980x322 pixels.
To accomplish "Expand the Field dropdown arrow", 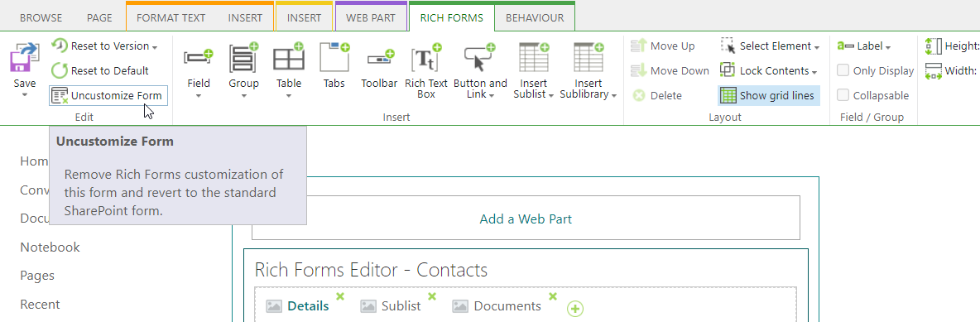I will 198,96.
